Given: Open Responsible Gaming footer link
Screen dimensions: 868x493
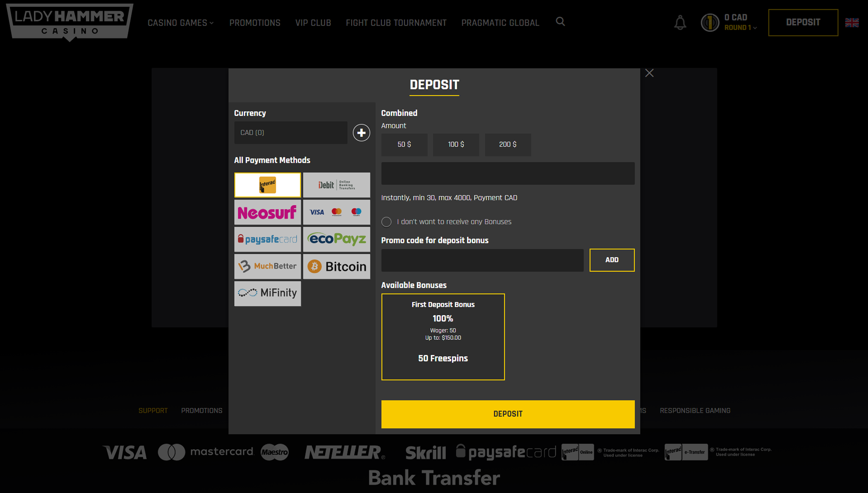Looking at the screenshot, I should (x=695, y=411).
